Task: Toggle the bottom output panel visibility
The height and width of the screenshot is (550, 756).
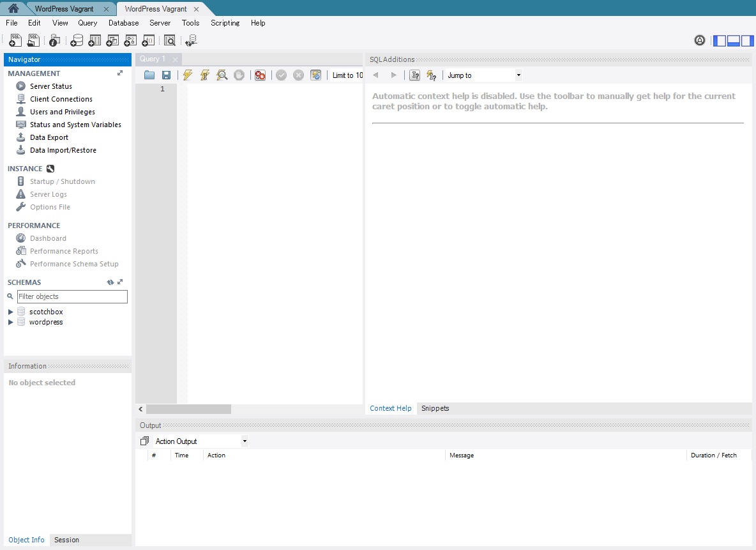Action: [x=734, y=40]
